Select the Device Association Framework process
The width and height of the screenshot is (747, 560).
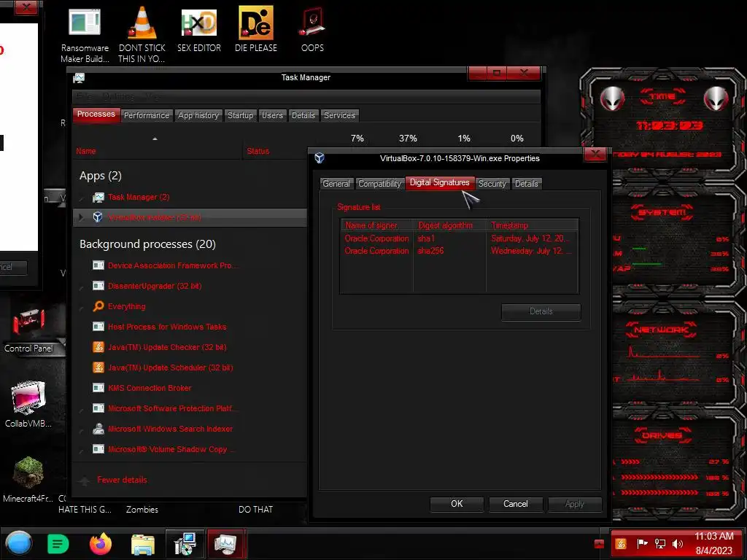(190, 265)
